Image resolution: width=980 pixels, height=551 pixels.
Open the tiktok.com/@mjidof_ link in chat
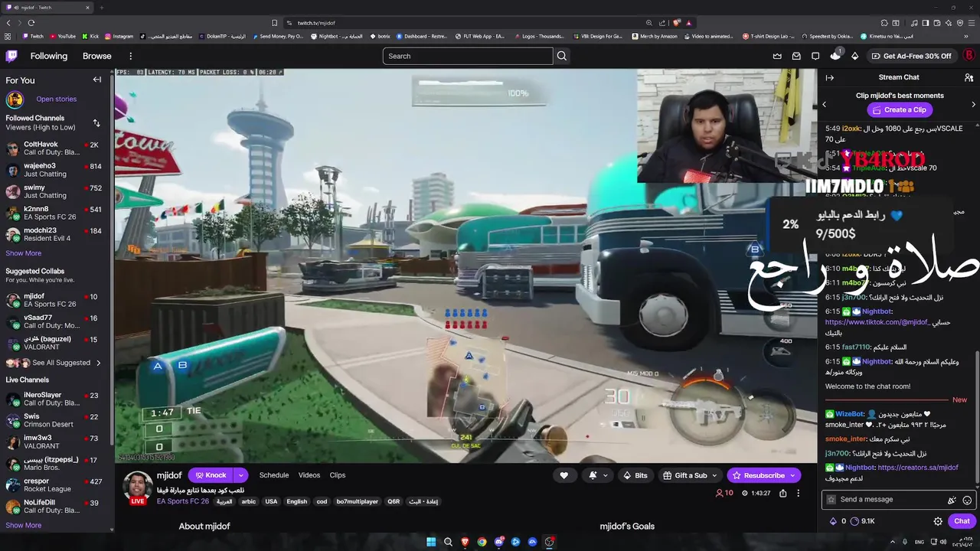877,322
